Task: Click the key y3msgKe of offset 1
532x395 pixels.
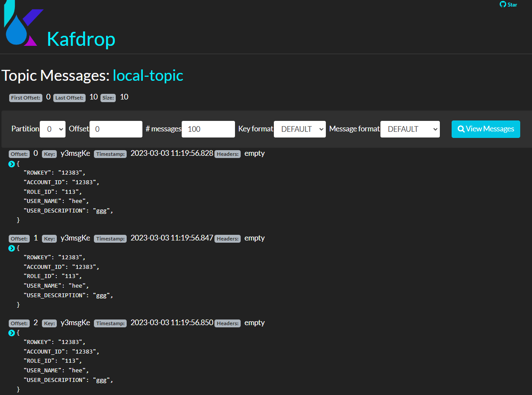Action: [x=75, y=238]
